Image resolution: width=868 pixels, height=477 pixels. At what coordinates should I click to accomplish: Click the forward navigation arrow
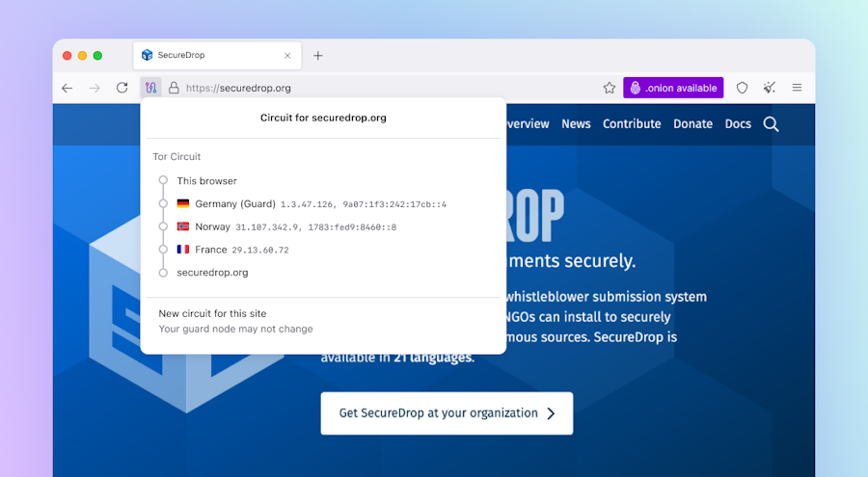coord(95,88)
